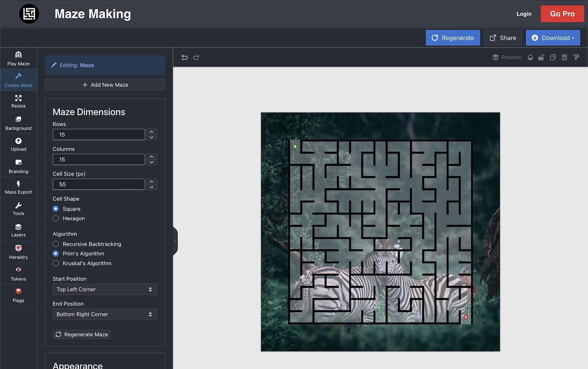This screenshot has width=588, height=369.
Task: Open the Play Maze panel
Action: (x=18, y=58)
